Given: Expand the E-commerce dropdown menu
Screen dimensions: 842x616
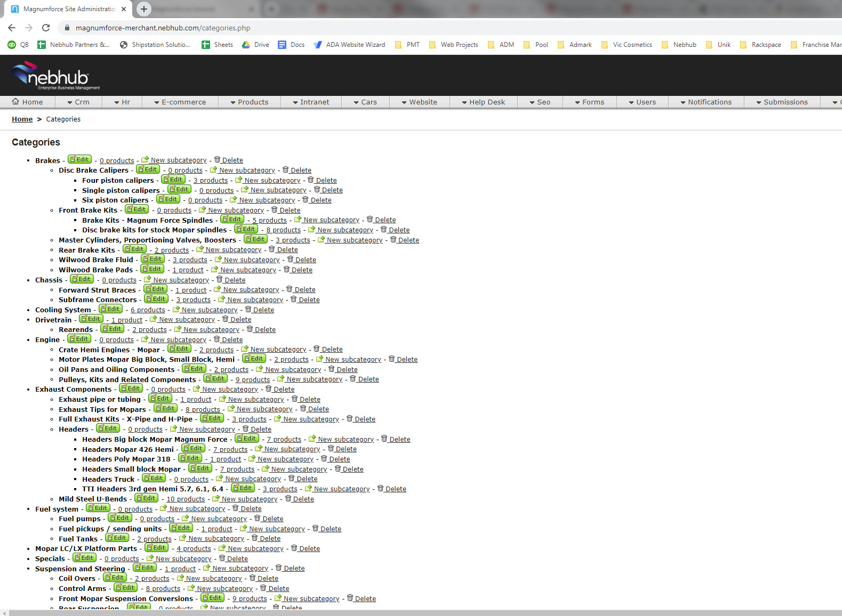Looking at the screenshot, I should pyautogui.click(x=180, y=102).
